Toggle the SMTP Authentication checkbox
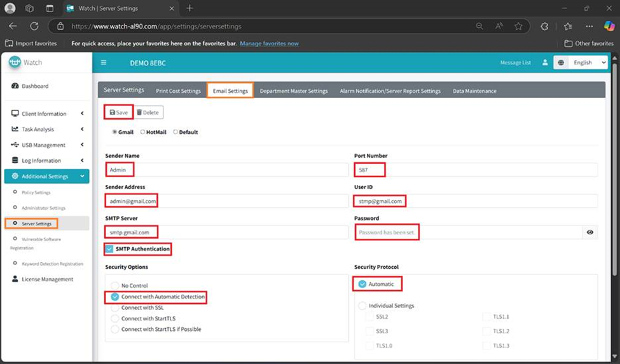Viewport: 620px width, 364px height. click(x=110, y=249)
